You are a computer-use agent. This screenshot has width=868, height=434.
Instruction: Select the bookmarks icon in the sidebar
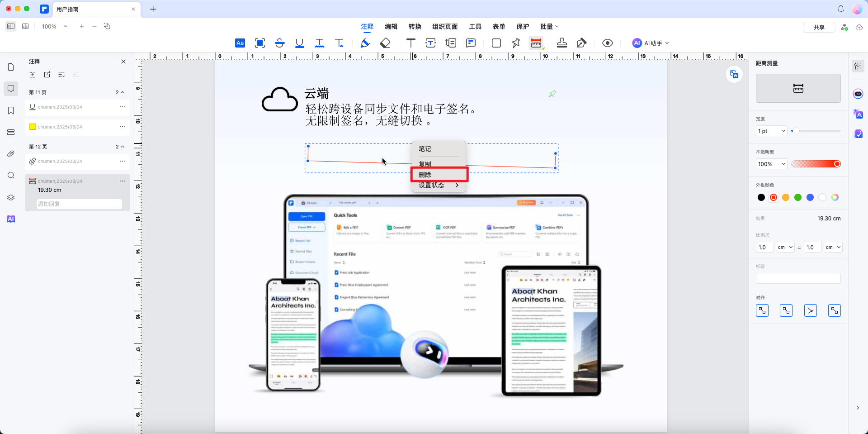click(x=11, y=110)
